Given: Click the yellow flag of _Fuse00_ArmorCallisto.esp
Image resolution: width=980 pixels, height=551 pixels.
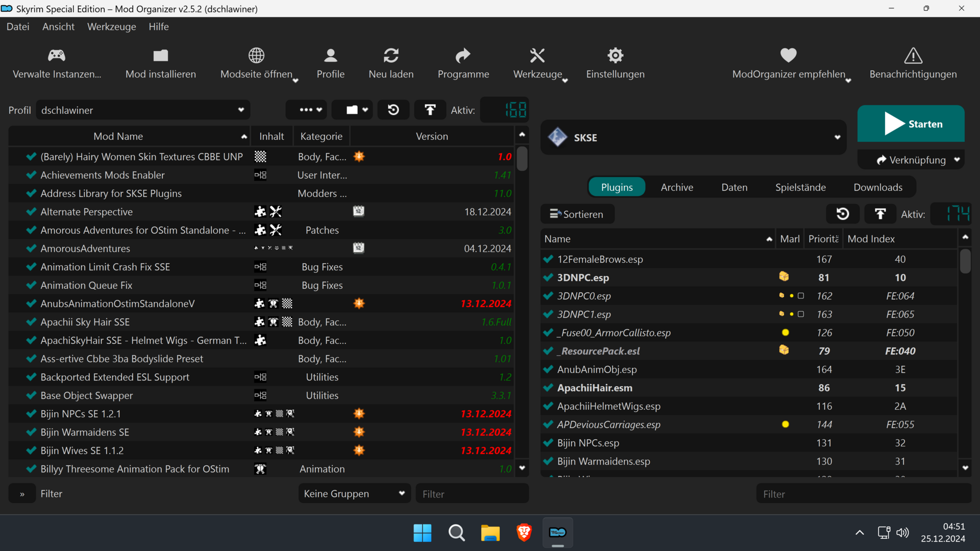Looking at the screenshot, I should [786, 333].
